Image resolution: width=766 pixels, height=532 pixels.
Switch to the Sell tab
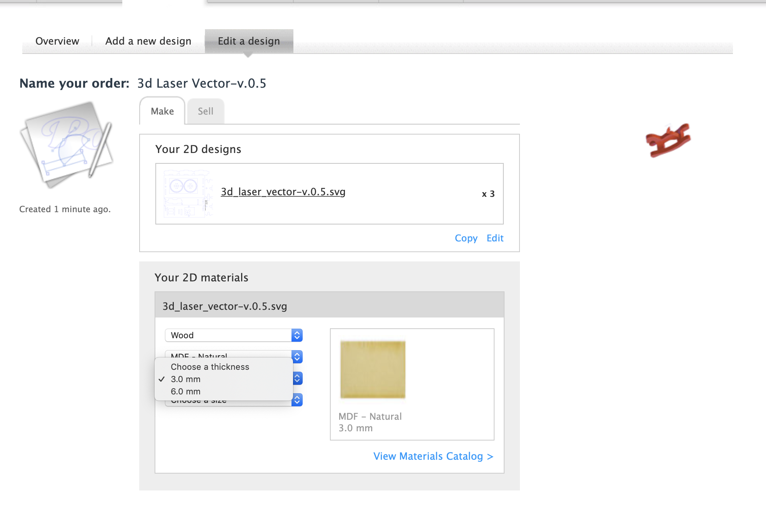coord(206,111)
